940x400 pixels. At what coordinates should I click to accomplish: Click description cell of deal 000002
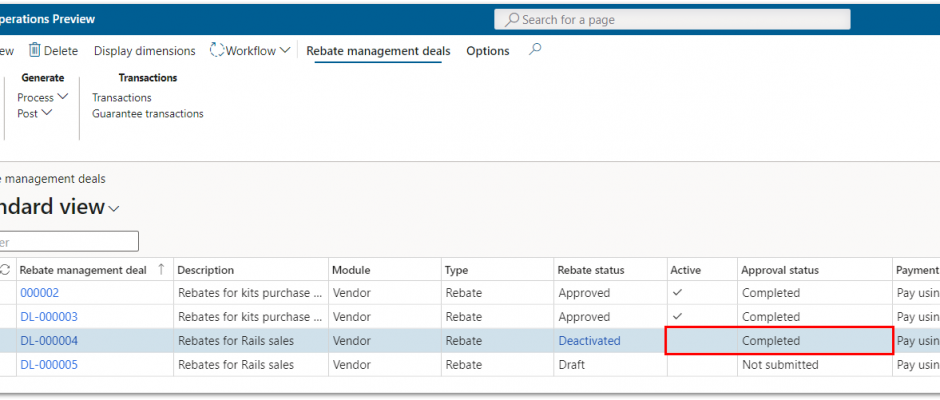pos(251,293)
